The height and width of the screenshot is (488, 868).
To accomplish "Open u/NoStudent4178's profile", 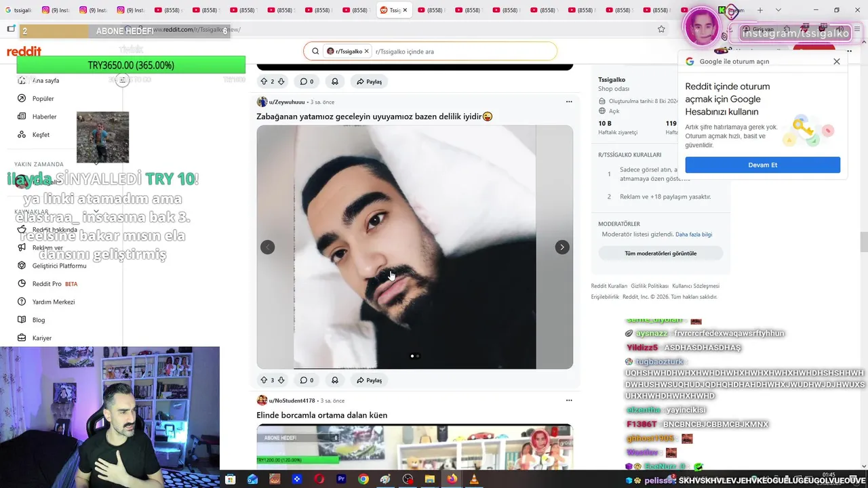I will tap(292, 401).
